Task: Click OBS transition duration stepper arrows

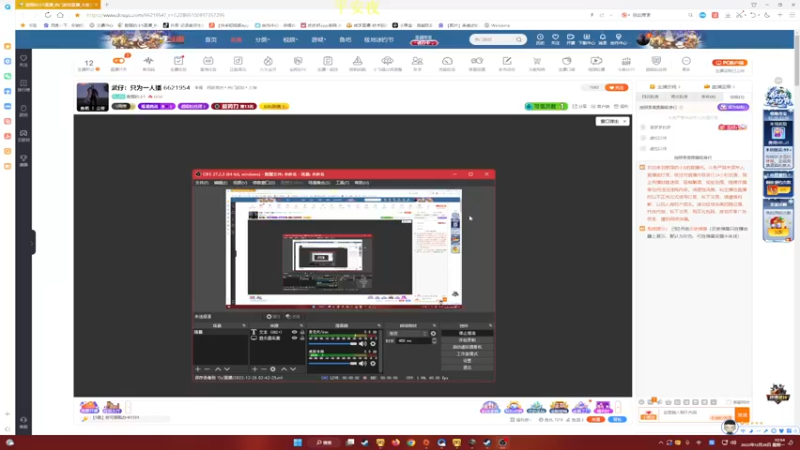Action: [434, 340]
